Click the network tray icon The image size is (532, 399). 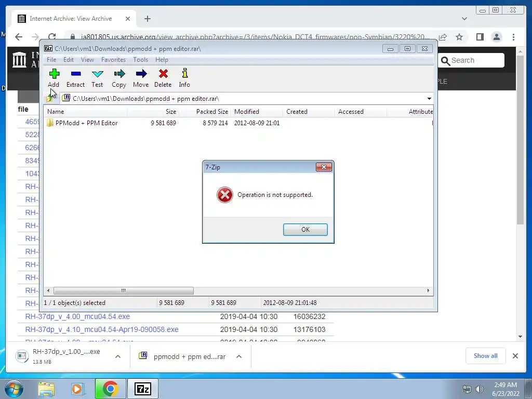pos(467,389)
